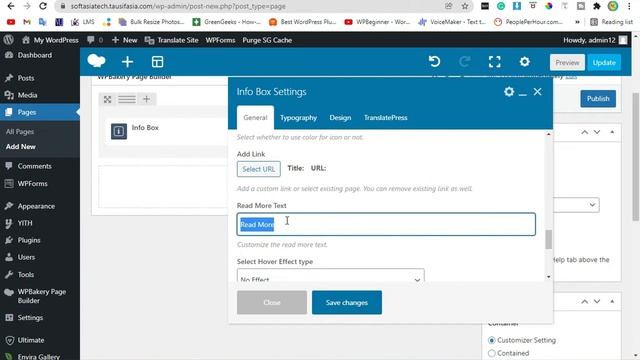Image resolution: width=640 pixels, height=360 pixels.
Task: Open page settings gear in blue toolbar
Action: (524, 62)
